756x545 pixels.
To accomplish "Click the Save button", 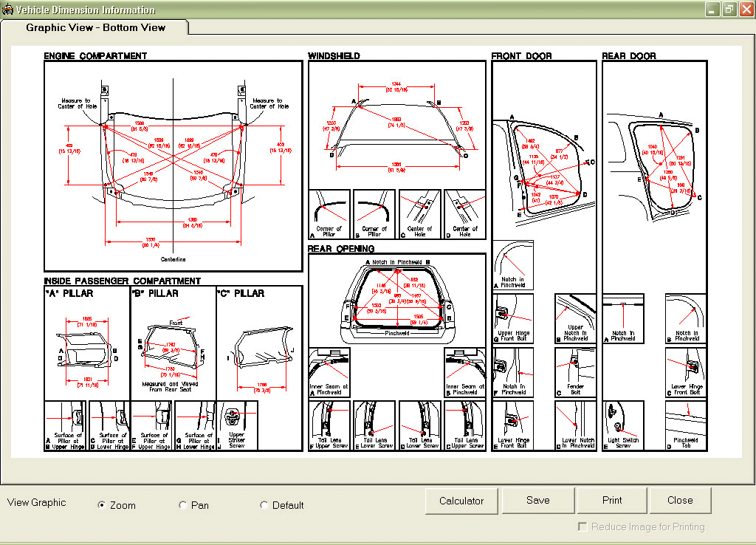I will 538,500.
